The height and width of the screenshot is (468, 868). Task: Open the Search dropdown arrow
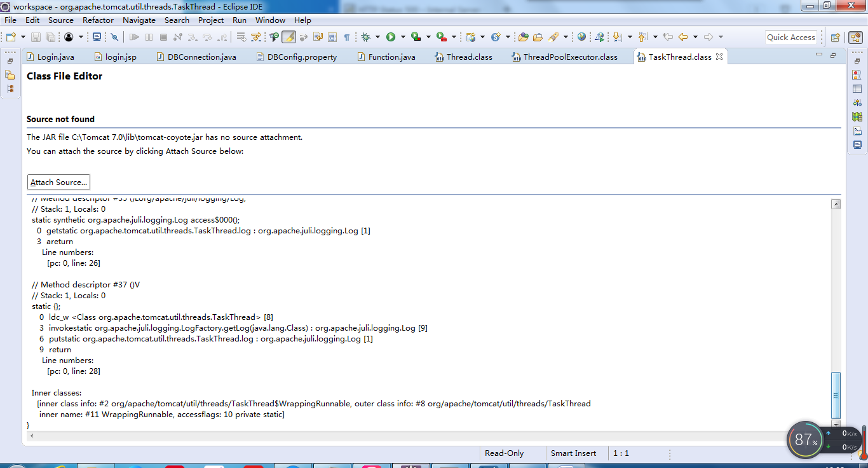coord(566,37)
